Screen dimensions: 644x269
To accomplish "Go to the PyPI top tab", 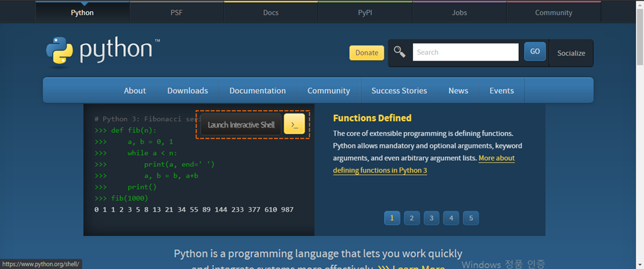I will (365, 13).
